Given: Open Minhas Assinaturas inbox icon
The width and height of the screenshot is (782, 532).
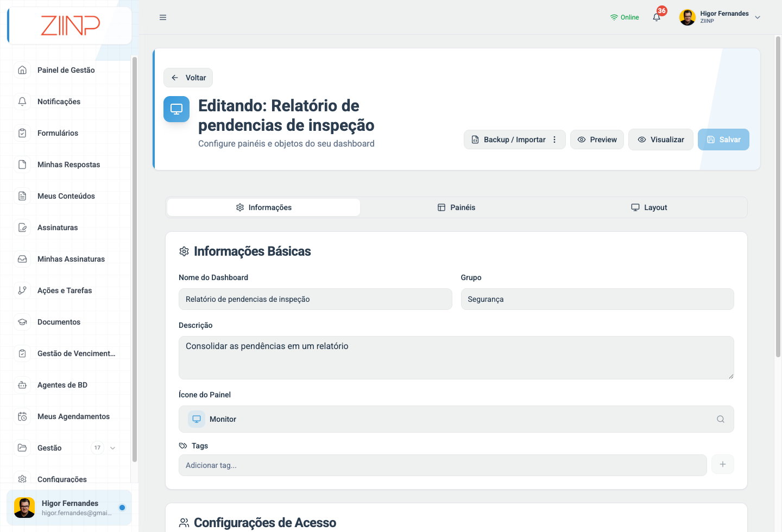Looking at the screenshot, I should (22, 259).
